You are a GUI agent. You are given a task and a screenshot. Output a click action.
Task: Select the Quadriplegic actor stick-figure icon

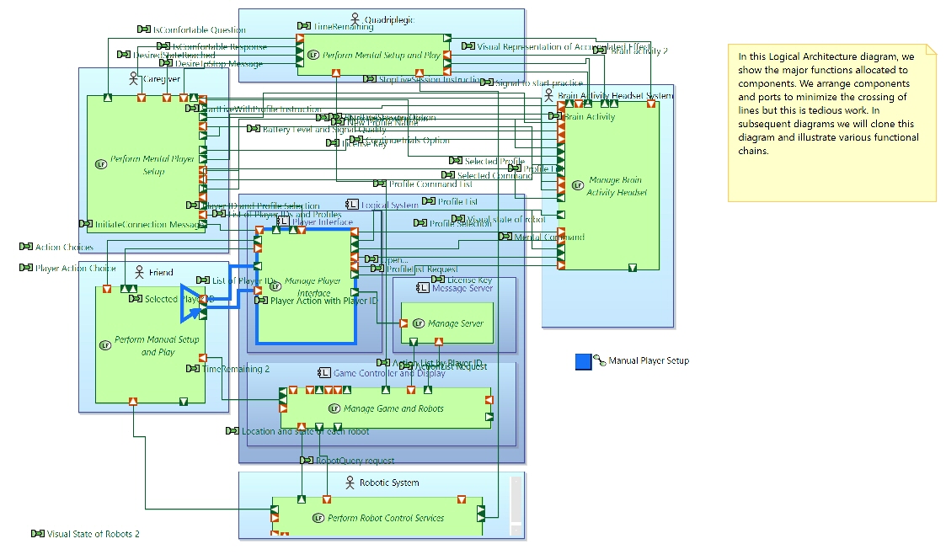(x=355, y=19)
